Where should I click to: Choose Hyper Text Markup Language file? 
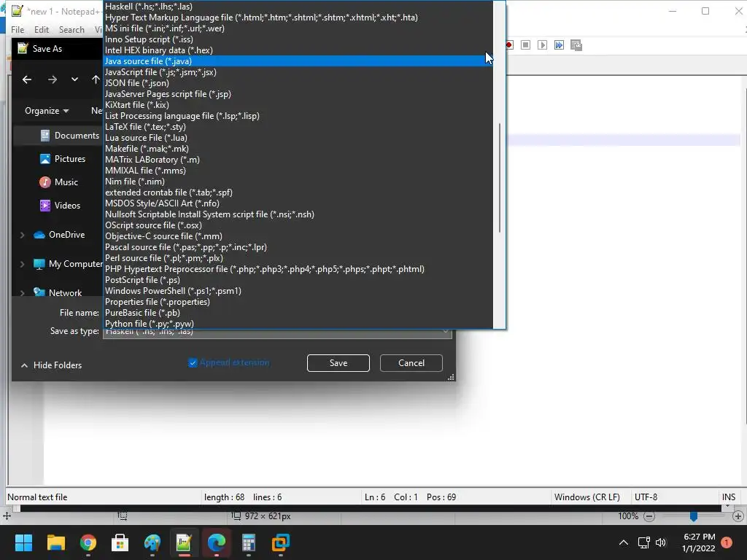pyautogui.click(x=298, y=17)
